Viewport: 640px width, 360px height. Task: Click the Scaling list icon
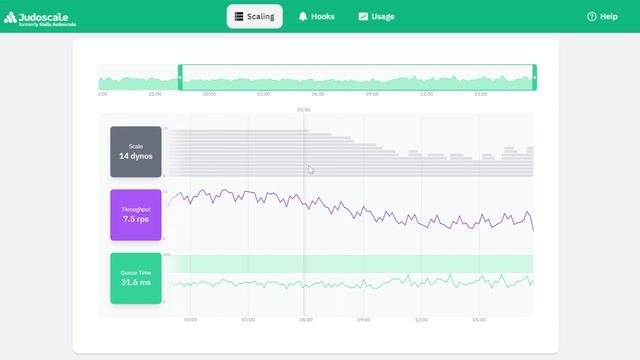[239, 16]
